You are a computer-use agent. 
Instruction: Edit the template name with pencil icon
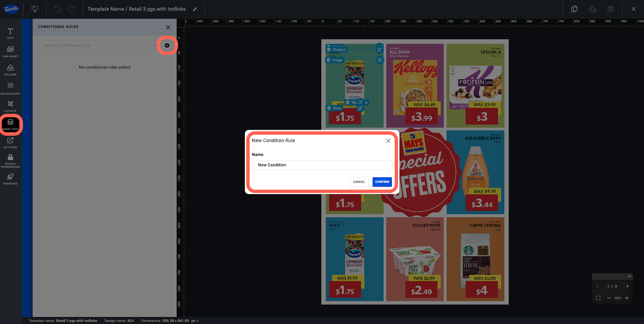click(195, 9)
